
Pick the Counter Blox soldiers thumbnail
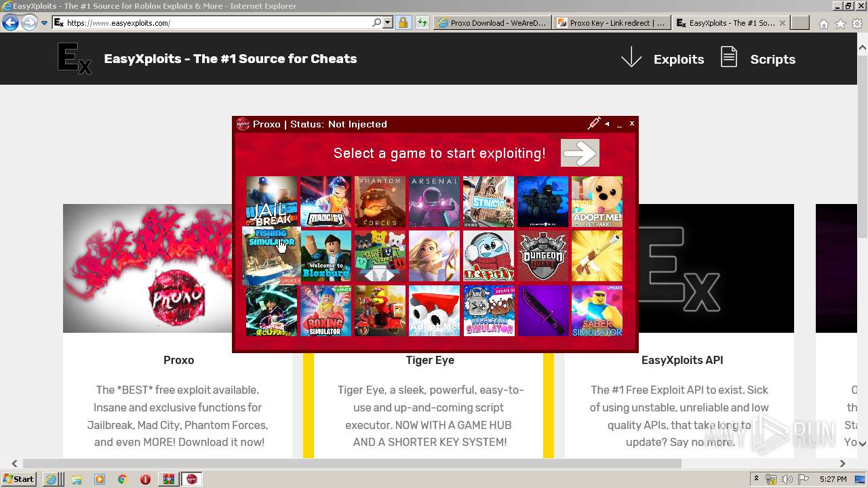click(542, 201)
